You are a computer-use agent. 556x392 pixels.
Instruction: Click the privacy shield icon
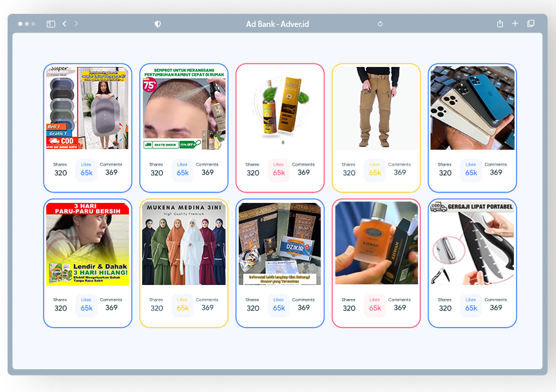pos(158,24)
